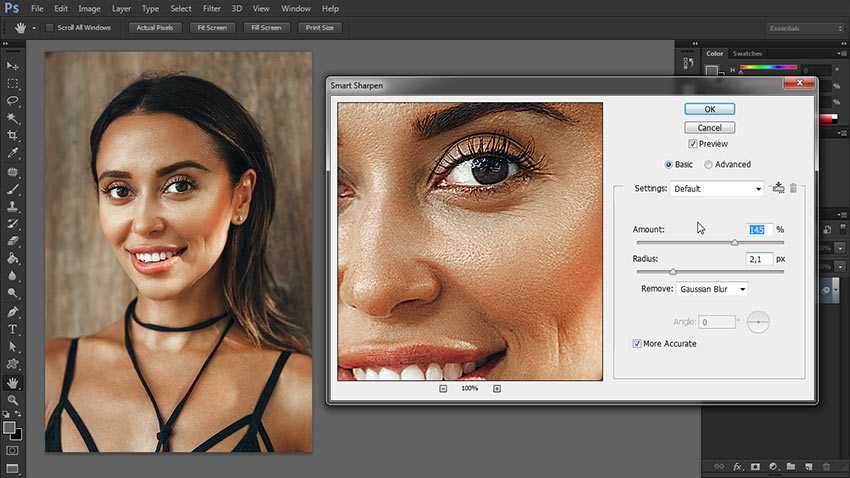The width and height of the screenshot is (850, 478).
Task: Open the Filter menu
Action: pos(211,9)
